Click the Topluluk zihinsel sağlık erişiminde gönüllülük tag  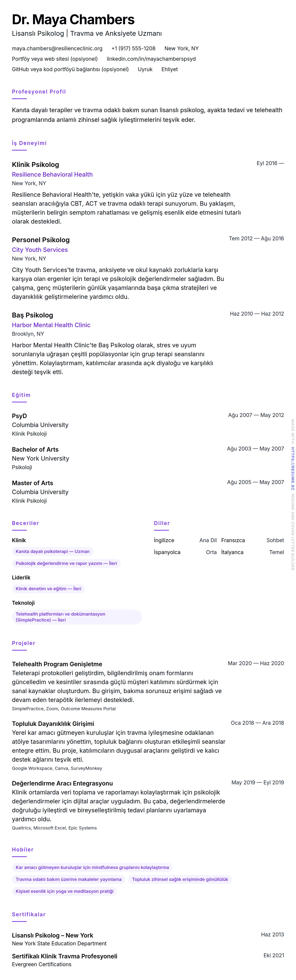pyautogui.click(x=180, y=879)
